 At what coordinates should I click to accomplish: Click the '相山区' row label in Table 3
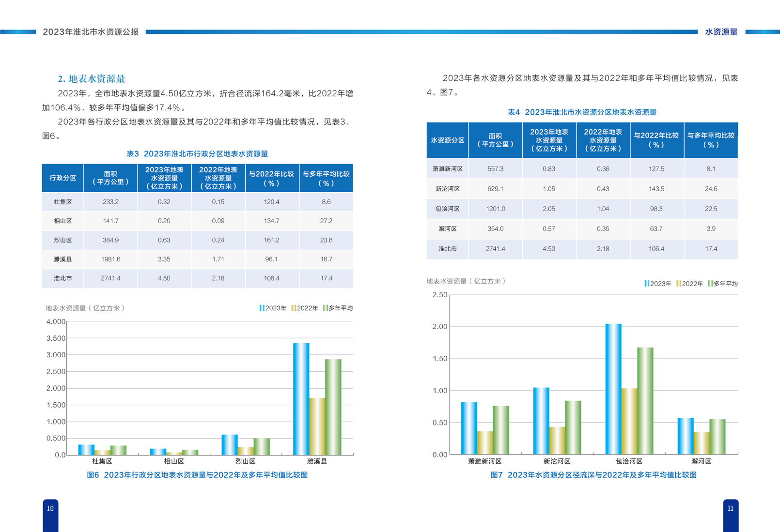(x=63, y=221)
